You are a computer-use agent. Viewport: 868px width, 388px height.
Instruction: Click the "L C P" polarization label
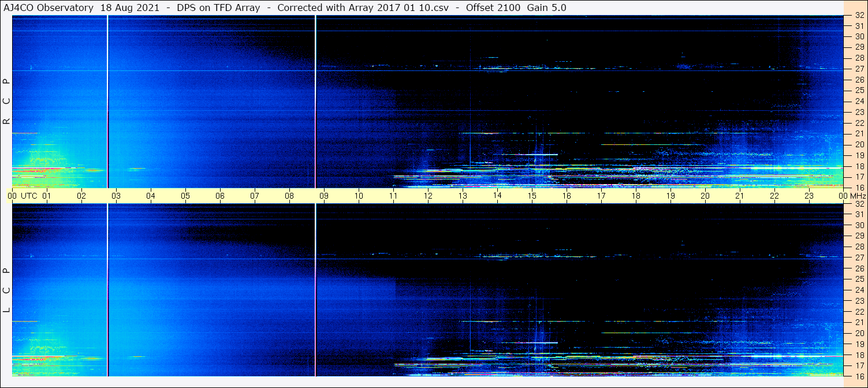7,290
